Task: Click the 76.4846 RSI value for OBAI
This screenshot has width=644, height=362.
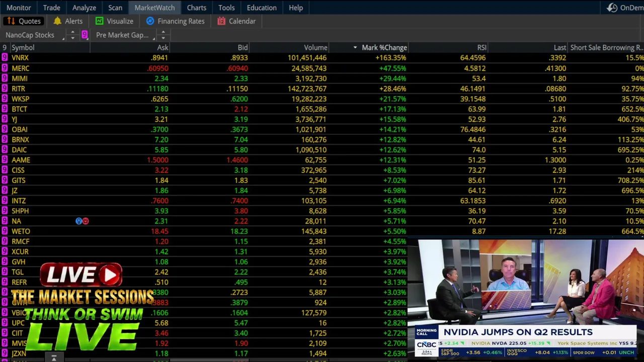Action: [472, 129]
